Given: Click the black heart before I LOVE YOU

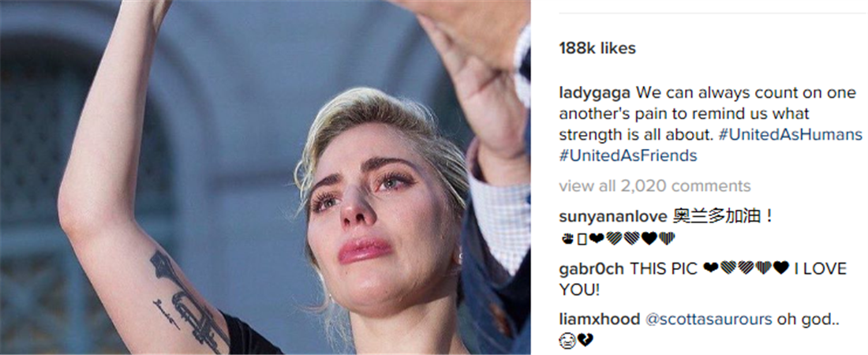Looking at the screenshot, I should 781,268.
